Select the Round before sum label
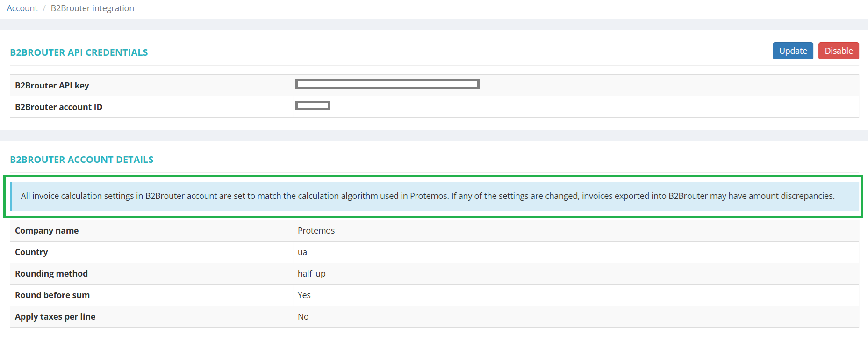Viewport: 868px width, 337px height. click(52, 295)
